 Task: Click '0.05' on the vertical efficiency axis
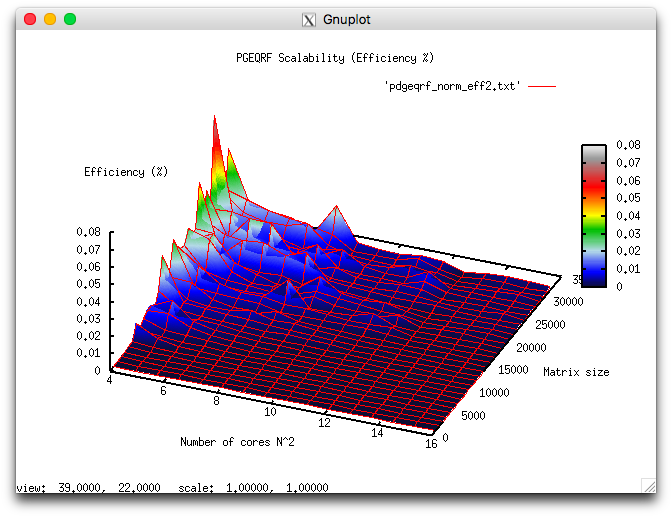[88, 284]
